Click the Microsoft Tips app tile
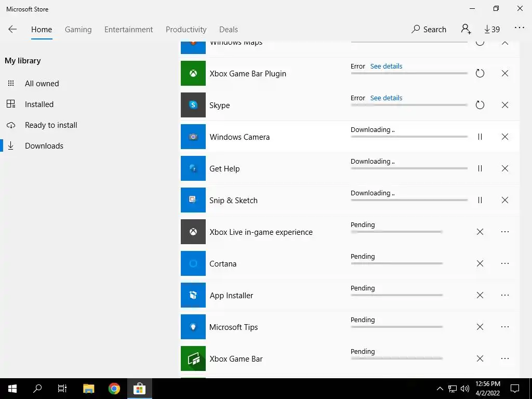This screenshot has height=399, width=532. click(193, 327)
